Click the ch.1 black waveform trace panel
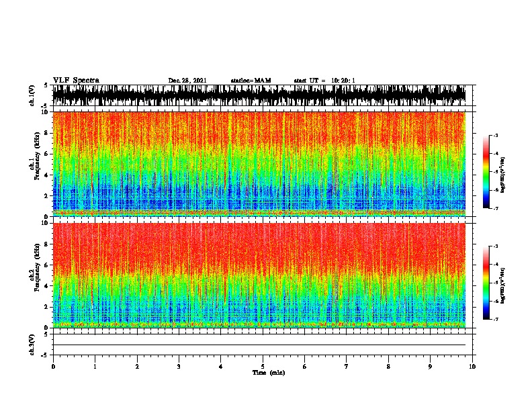532x411 pixels. (x=259, y=95)
